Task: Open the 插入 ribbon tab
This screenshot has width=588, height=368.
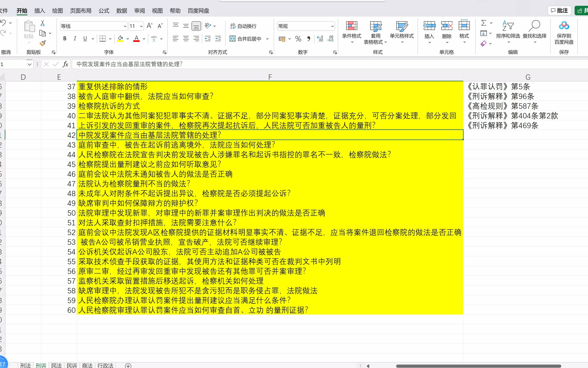Action: tap(40, 11)
